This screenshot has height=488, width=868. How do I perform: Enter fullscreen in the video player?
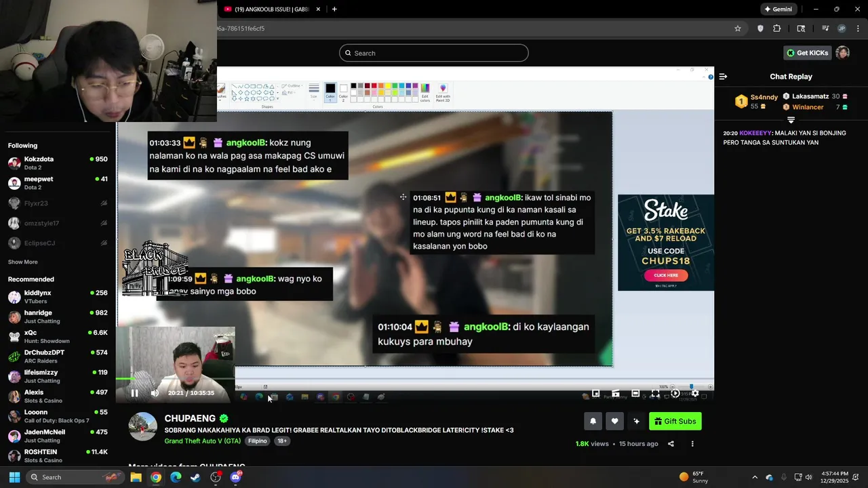(655, 393)
